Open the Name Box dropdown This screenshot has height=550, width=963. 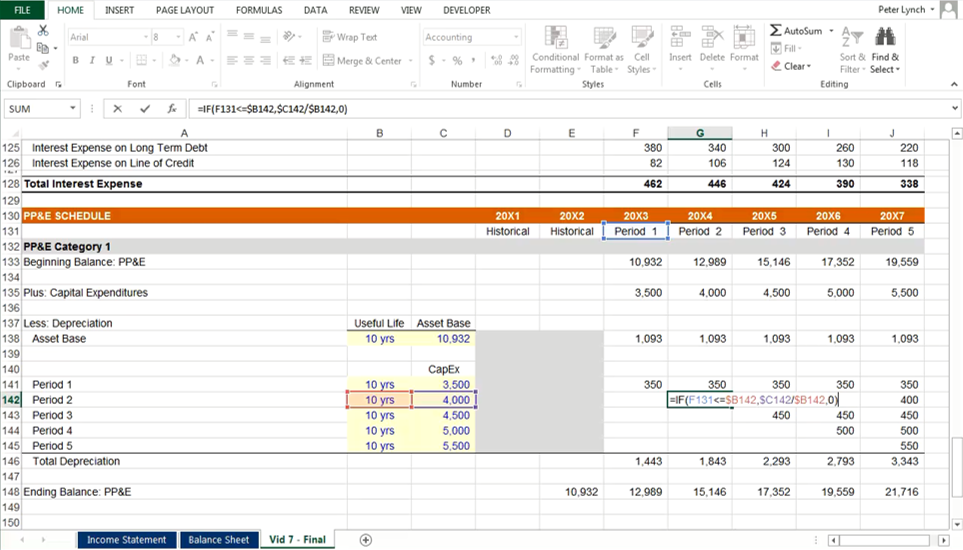[72, 109]
